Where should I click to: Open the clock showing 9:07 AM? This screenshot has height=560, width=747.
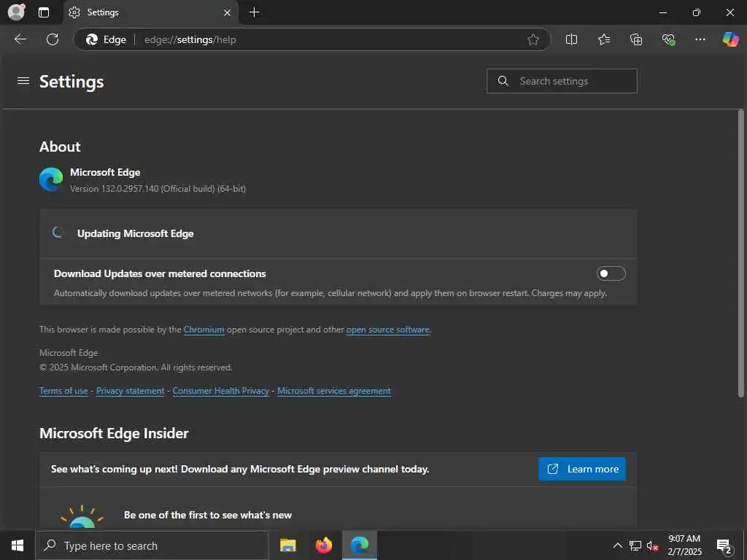coord(684,545)
